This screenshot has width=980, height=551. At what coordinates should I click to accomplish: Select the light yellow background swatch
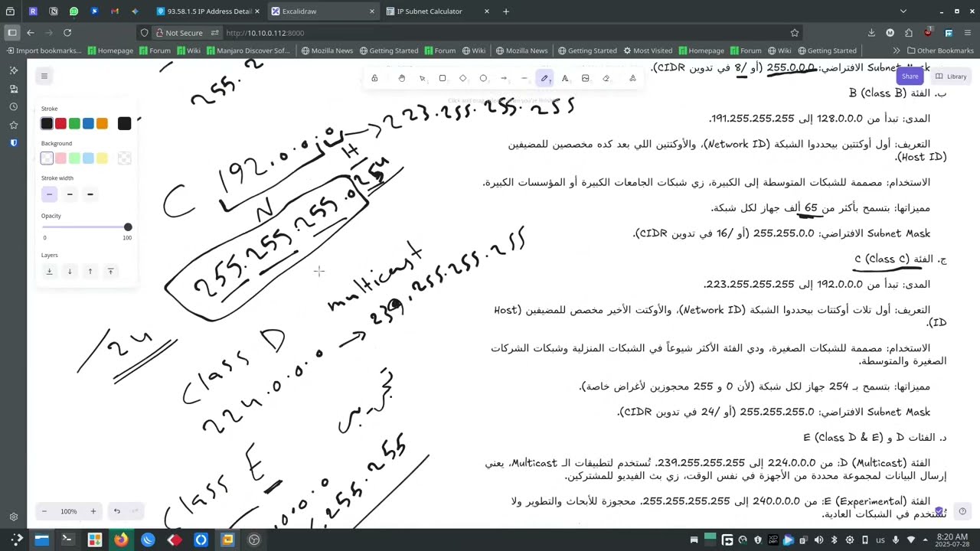coord(102,158)
